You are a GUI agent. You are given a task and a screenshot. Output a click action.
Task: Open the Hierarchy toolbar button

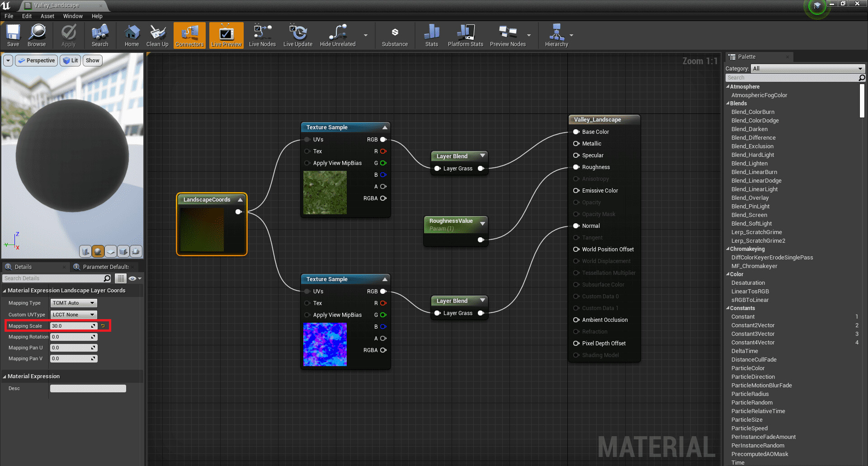point(556,35)
